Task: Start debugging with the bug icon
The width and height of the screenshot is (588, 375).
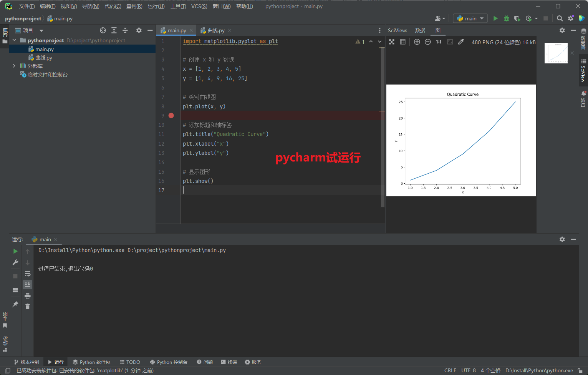Action: tap(506, 18)
